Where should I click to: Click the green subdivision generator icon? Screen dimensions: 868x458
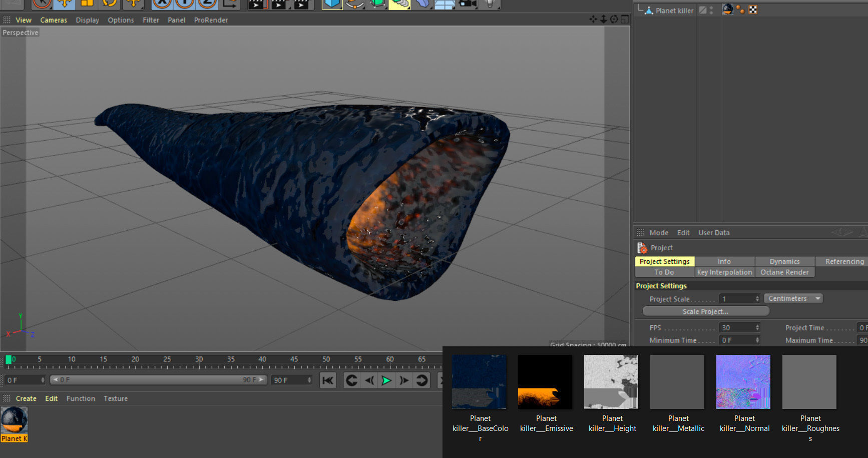click(x=377, y=4)
